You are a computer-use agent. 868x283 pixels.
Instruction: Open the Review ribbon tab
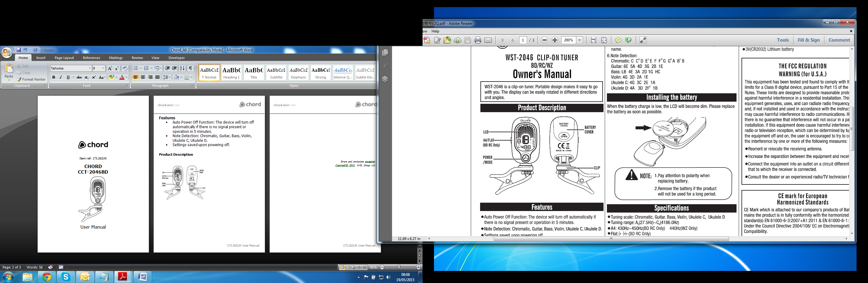(x=137, y=58)
